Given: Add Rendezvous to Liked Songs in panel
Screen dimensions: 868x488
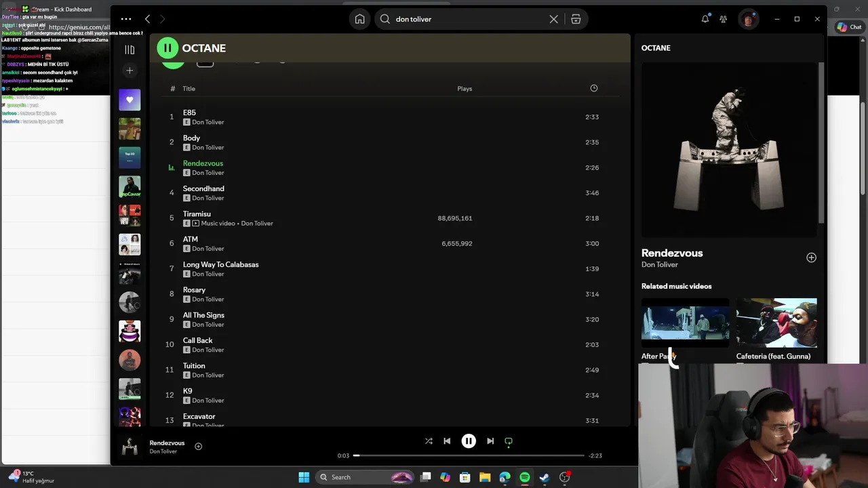Looking at the screenshot, I should 811,258.
